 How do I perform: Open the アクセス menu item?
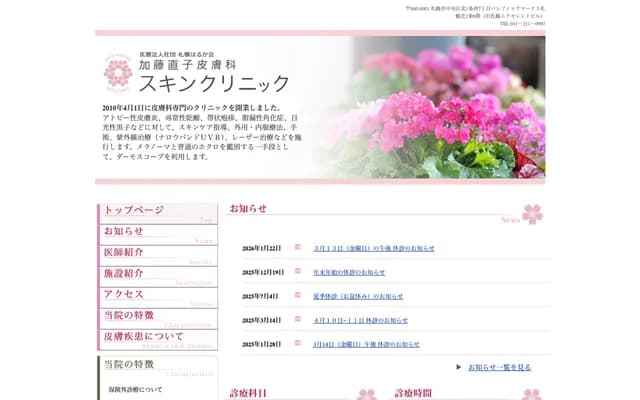[x=158, y=298]
